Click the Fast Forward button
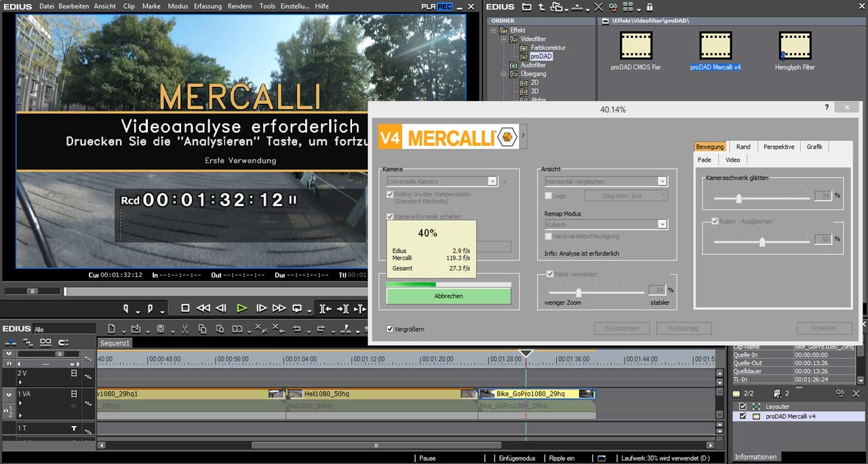 [x=279, y=308]
